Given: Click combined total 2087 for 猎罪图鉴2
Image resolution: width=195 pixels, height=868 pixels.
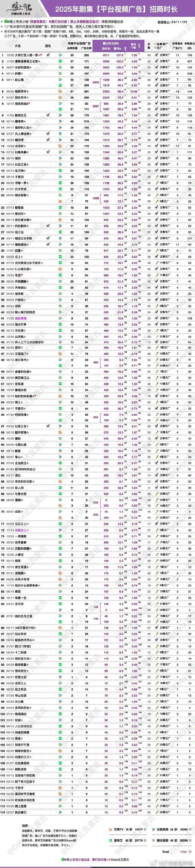Looking at the screenshot, I should (96, 106).
